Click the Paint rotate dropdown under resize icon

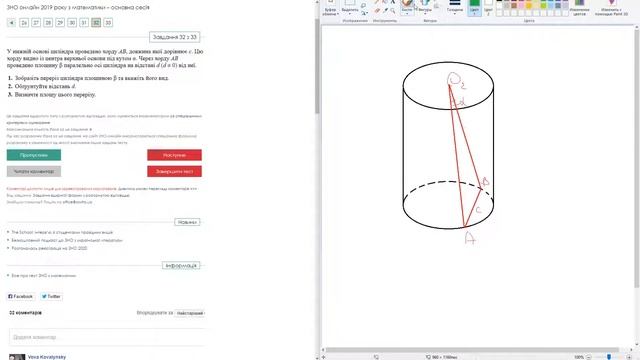click(x=364, y=13)
